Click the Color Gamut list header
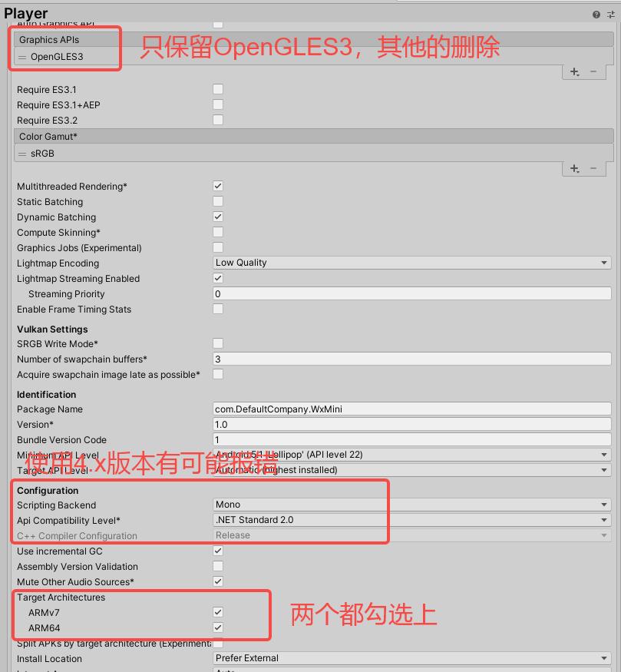 coord(313,137)
